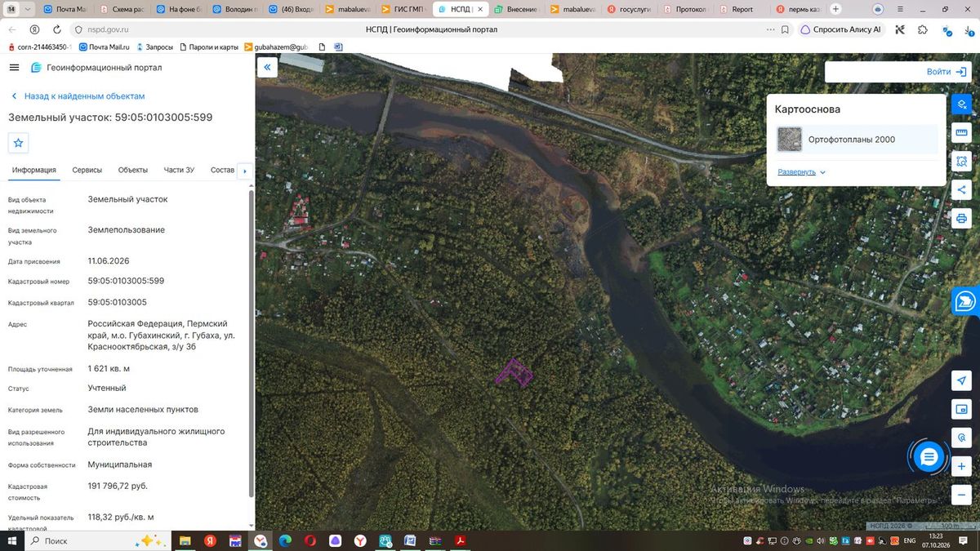
Task: Go back via Назад к найденным объектам
Action: [78, 96]
